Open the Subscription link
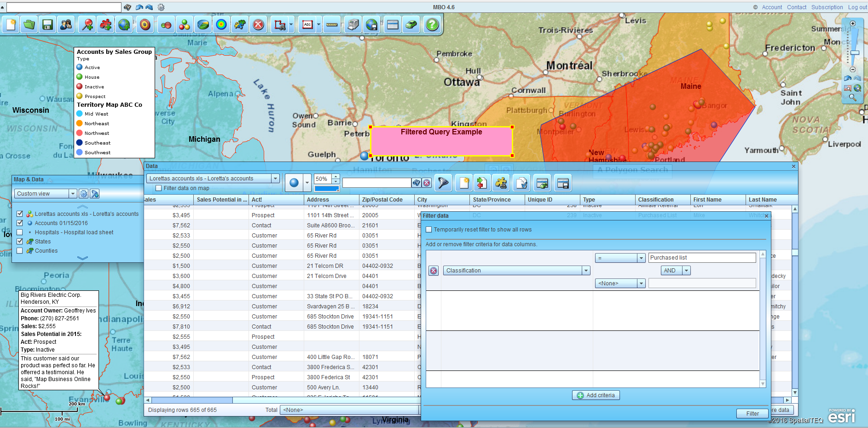The width and height of the screenshot is (868, 428). (827, 7)
